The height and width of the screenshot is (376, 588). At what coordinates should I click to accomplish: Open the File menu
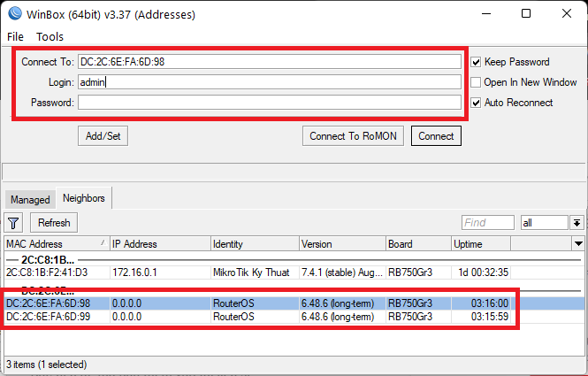16,36
